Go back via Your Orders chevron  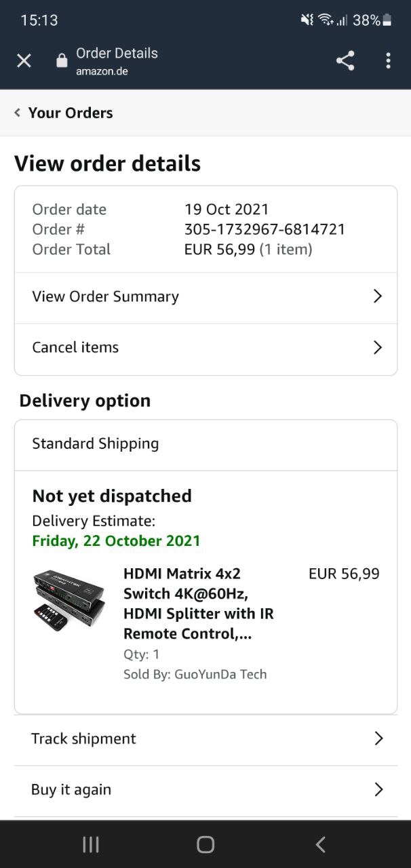tap(18, 113)
